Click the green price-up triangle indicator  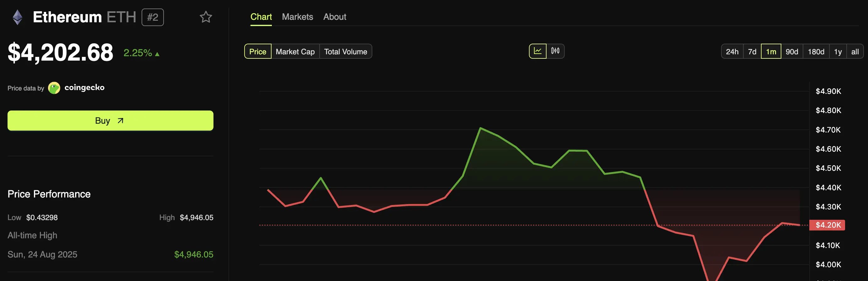(157, 54)
